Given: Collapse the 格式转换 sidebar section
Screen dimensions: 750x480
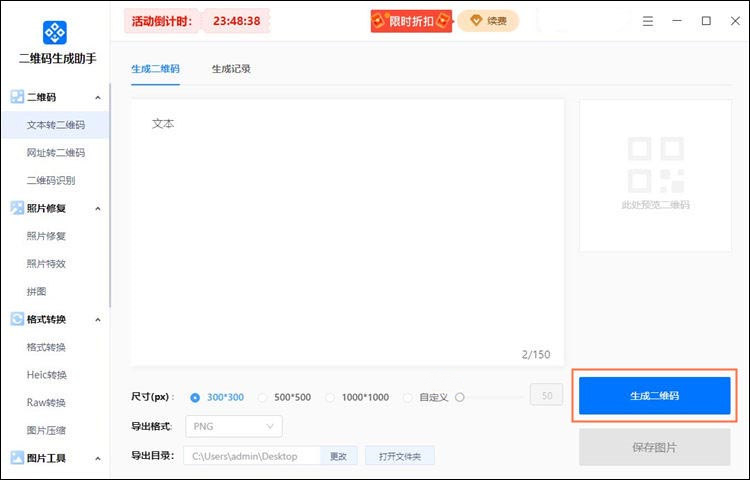Looking at the screenshot, I should coord(98,319).
